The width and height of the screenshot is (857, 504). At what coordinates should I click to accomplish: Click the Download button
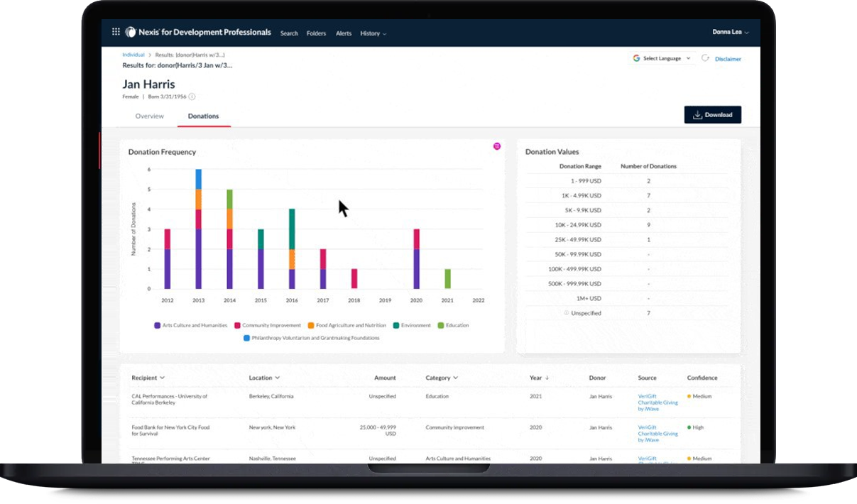(x=712, y=115)
